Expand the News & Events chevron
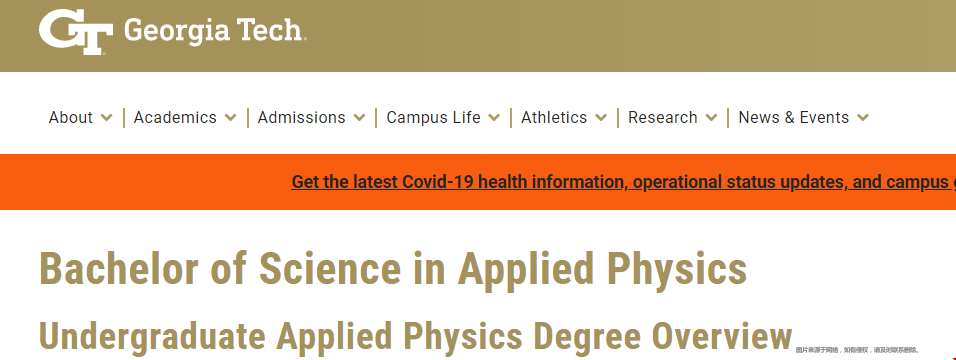Screen dimensions: 956x360 863,118
